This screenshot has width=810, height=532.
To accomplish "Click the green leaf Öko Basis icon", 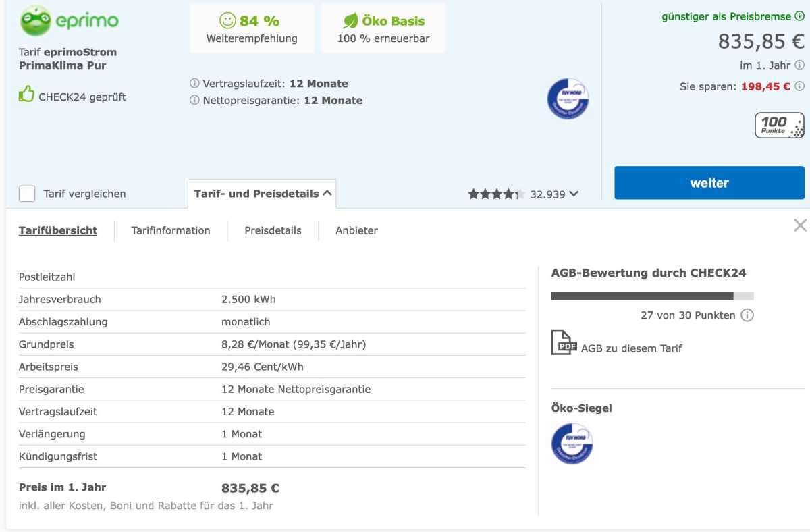I will pos(350,21).
